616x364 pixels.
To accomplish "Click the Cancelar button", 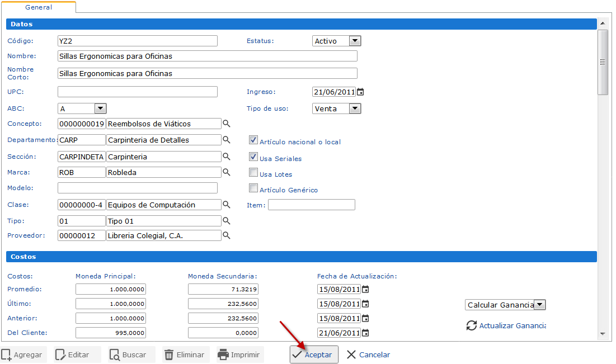I will [369, 354].
